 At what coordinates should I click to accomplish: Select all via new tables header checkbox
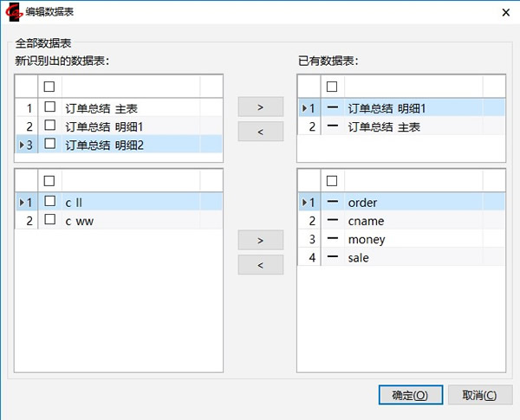point(50,86)
